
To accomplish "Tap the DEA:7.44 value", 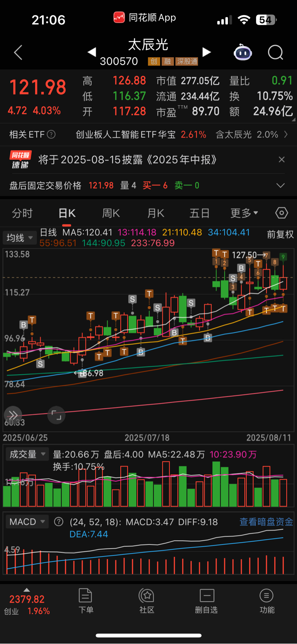I will point(89,534).
